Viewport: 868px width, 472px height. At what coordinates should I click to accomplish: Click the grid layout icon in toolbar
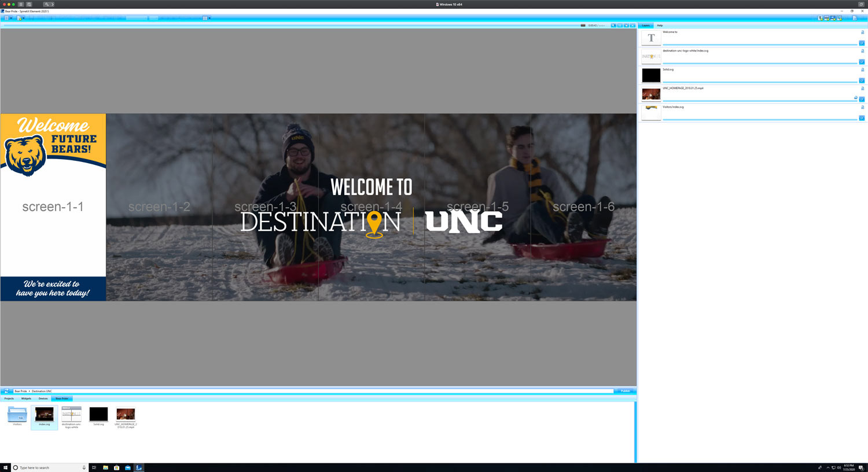(205, 18)
